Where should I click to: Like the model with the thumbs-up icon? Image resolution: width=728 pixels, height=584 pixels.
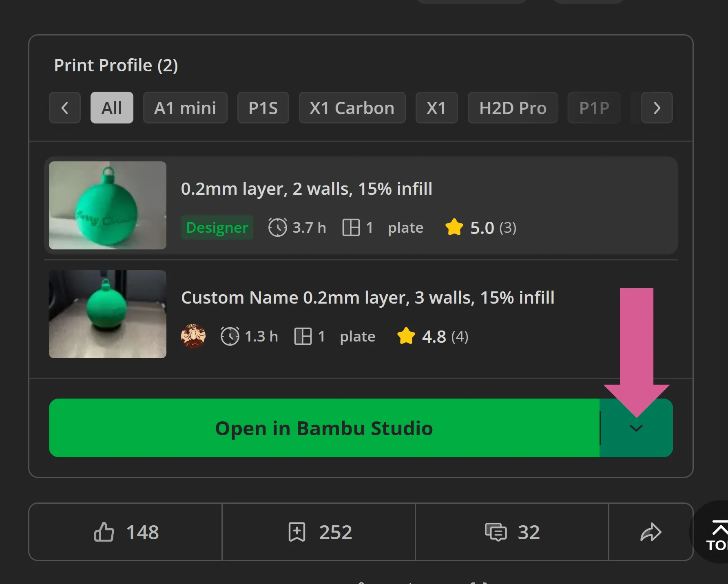coord(104,532)
